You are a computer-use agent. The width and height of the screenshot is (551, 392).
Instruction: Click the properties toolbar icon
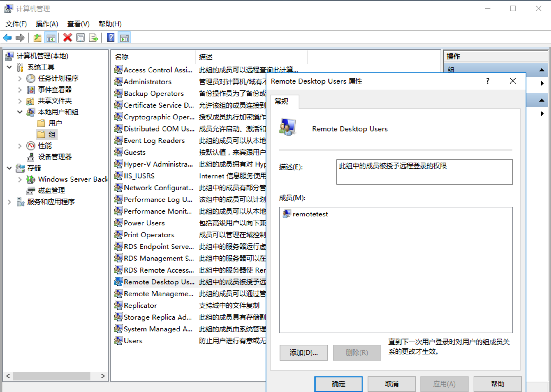(80, 38)
